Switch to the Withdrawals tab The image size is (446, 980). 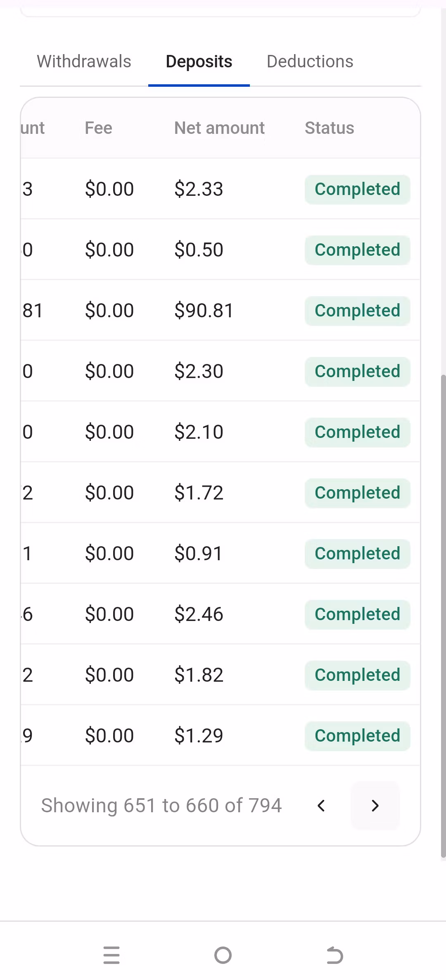pyautogui.click(x=84, y=62)
